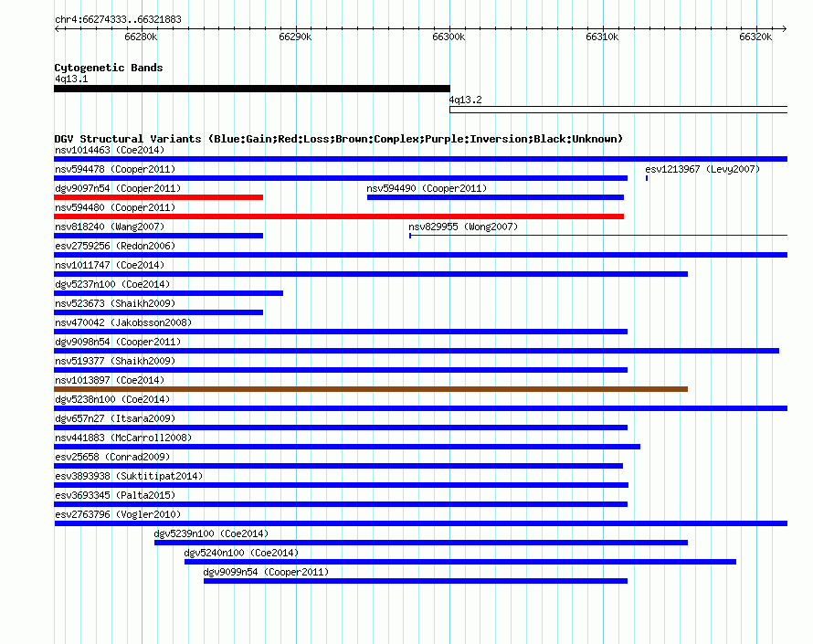Click the blue dgv9099n54 gain bar

(416, 581)
